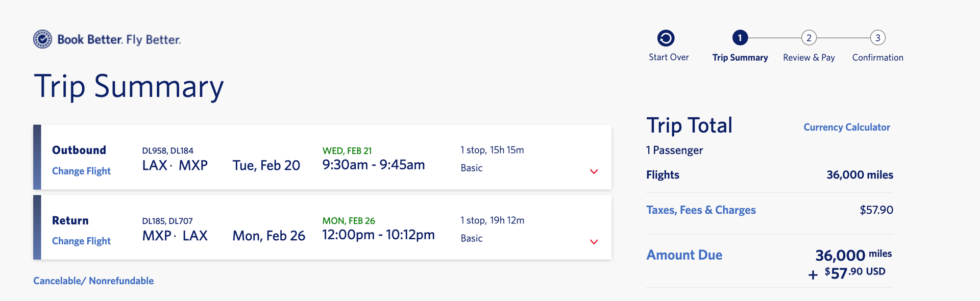Click Change Flight for the Outbound trip
The image size is (980, 301).
coord(81,171)
